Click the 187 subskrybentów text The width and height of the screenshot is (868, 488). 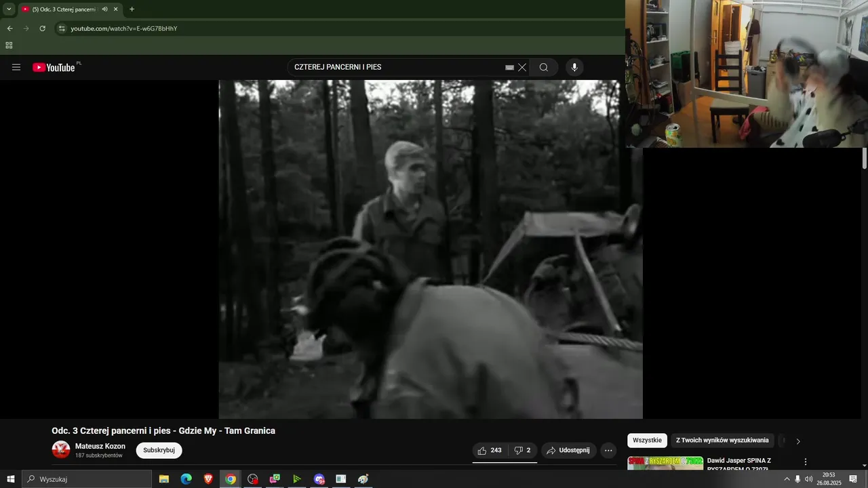tap(99, 455)
